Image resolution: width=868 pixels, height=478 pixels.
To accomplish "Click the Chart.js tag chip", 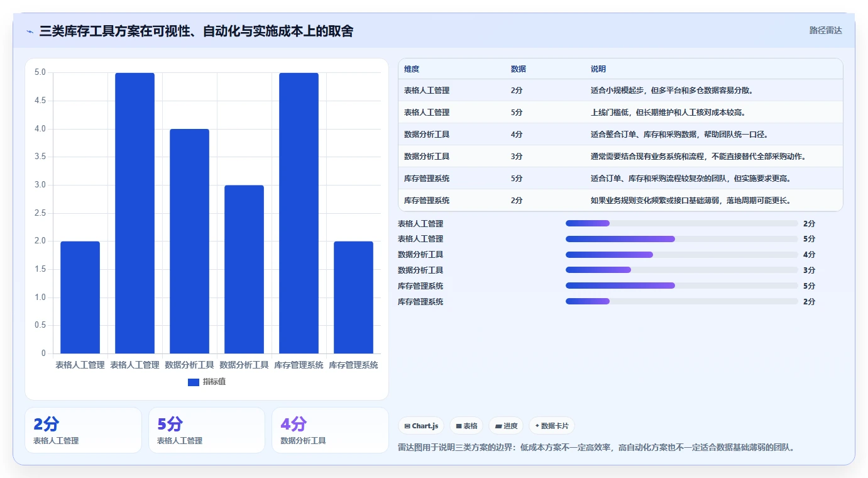I will [421, 426].
